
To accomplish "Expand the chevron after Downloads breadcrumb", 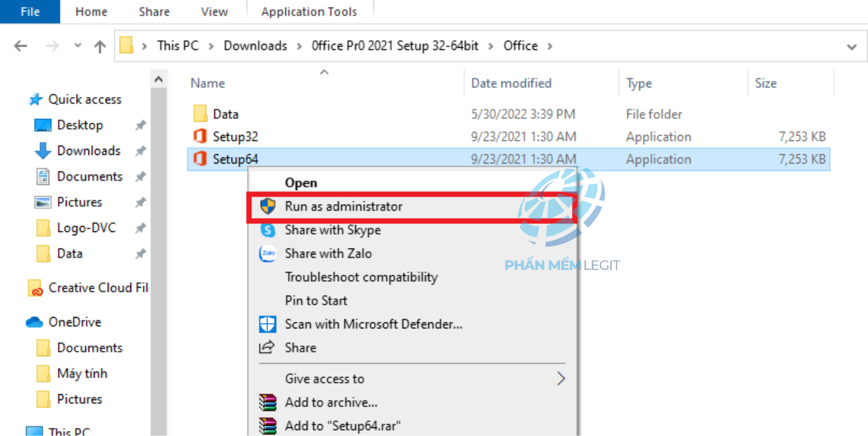I will coord(299,46).
